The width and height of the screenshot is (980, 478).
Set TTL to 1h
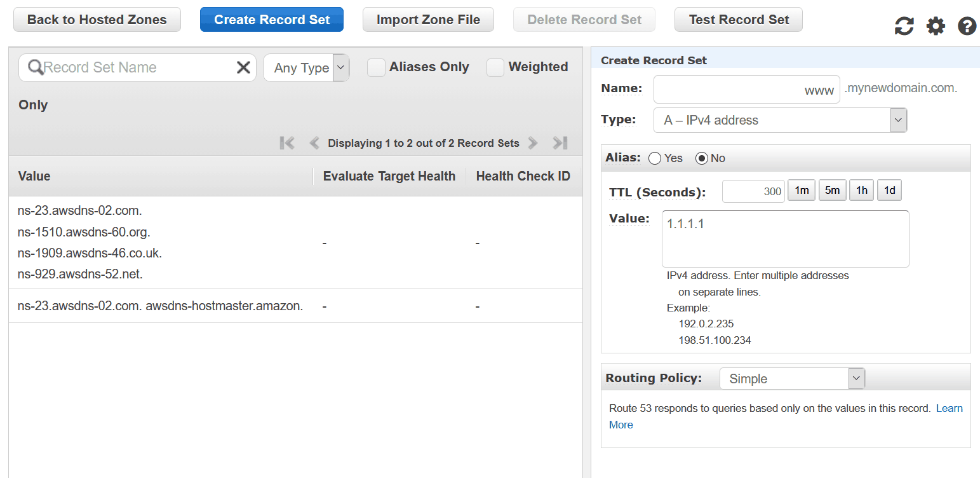[861, 191]
